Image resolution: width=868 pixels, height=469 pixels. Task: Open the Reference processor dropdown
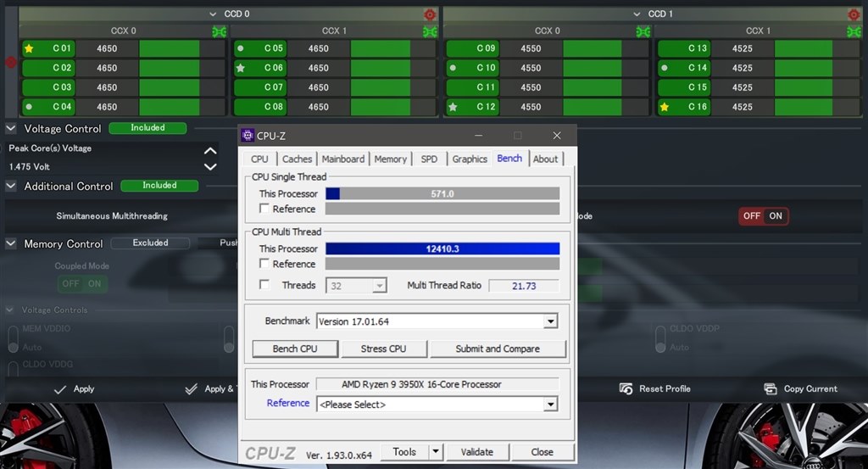(x=550, y=405)
